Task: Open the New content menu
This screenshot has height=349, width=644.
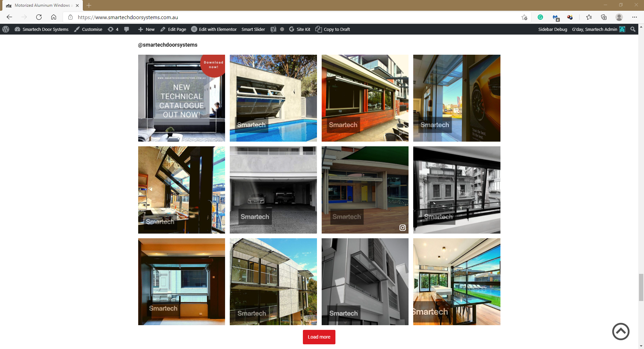Action: click(146, 29)
